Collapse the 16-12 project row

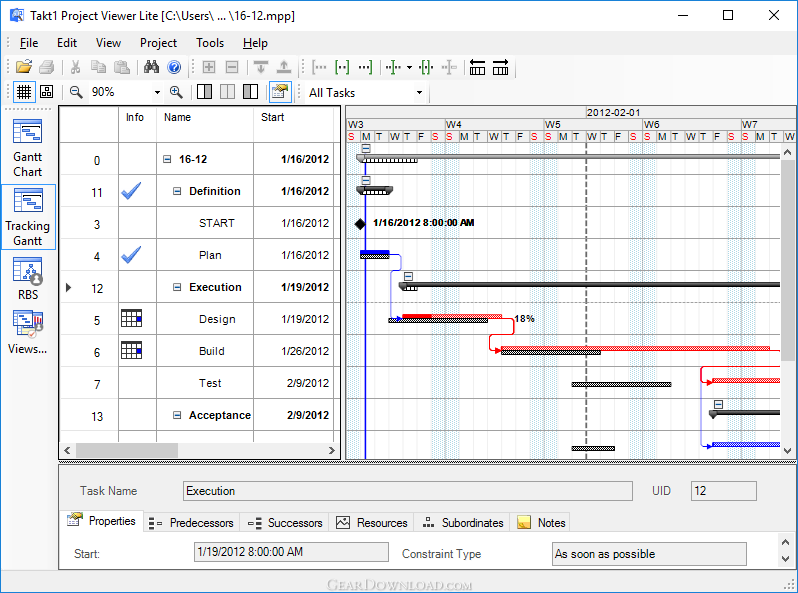(167, 159)
